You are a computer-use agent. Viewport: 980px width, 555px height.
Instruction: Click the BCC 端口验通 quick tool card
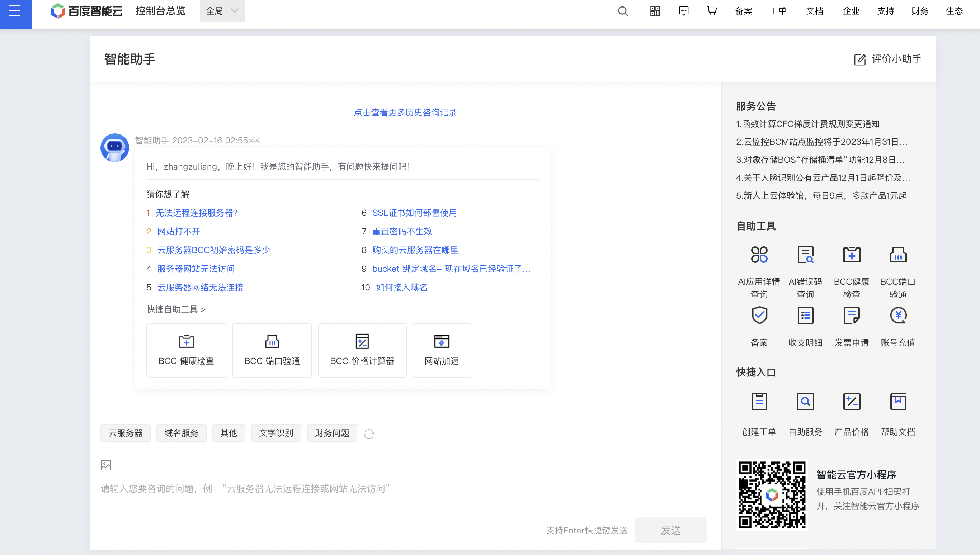click(272, 350)
